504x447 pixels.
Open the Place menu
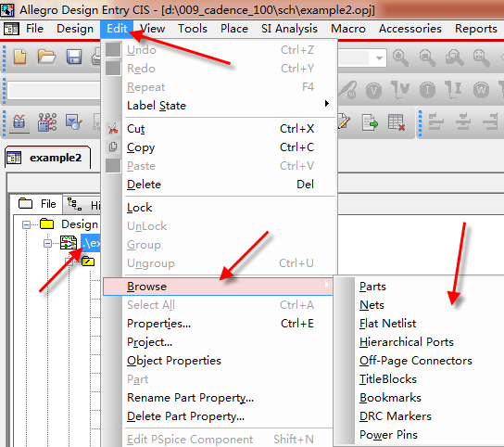[x=234, y=29]
